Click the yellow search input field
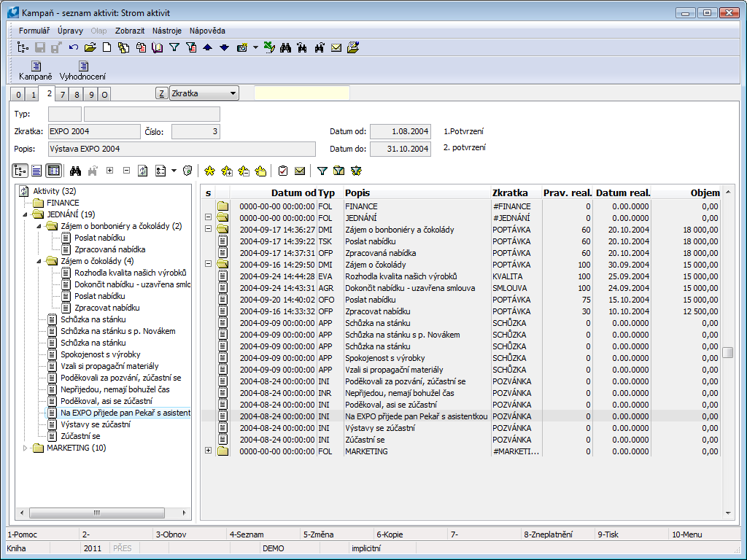Viewport: 747px width, 560px height. (301, 93)
